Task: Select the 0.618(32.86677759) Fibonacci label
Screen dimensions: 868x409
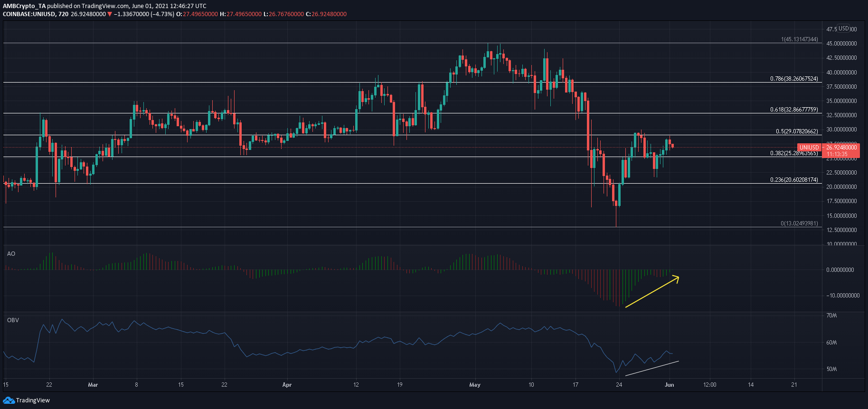Action: (x=794, y=110)
